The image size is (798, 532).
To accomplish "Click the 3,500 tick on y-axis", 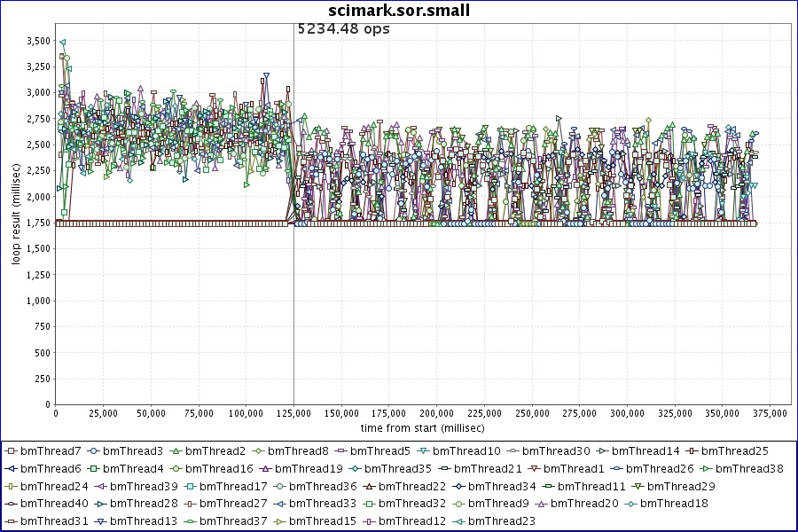I will point(38,41).
